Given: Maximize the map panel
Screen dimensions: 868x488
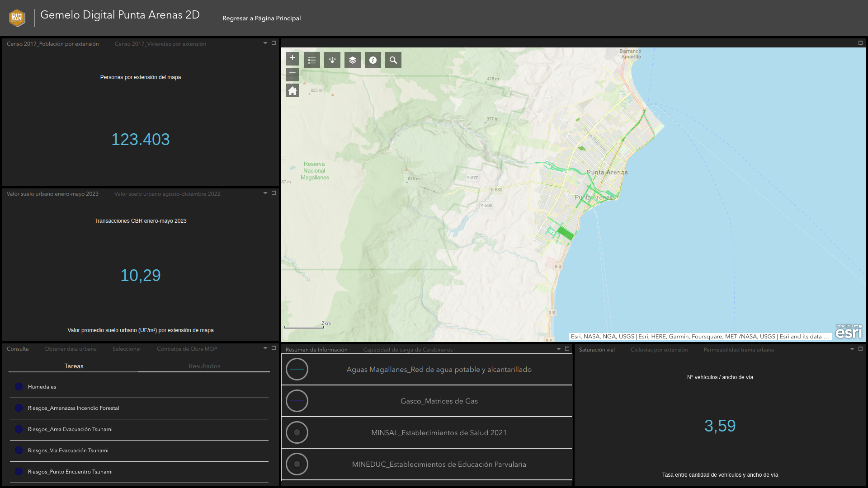Looking at the screenshot, I should [860, 43].
